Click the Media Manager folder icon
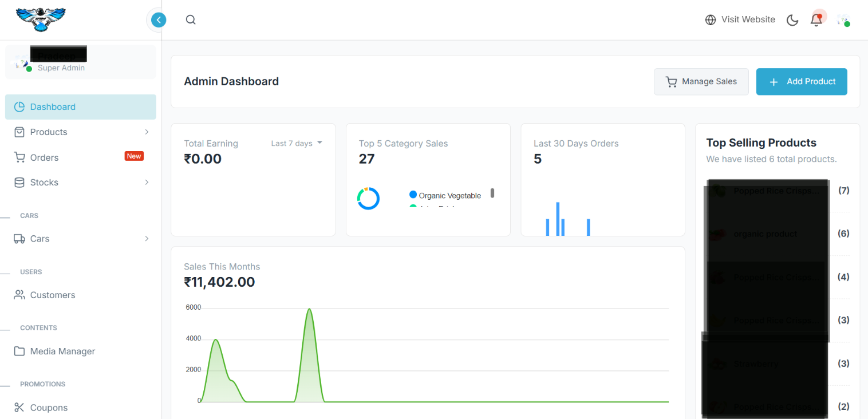 [x=19, y=351]
